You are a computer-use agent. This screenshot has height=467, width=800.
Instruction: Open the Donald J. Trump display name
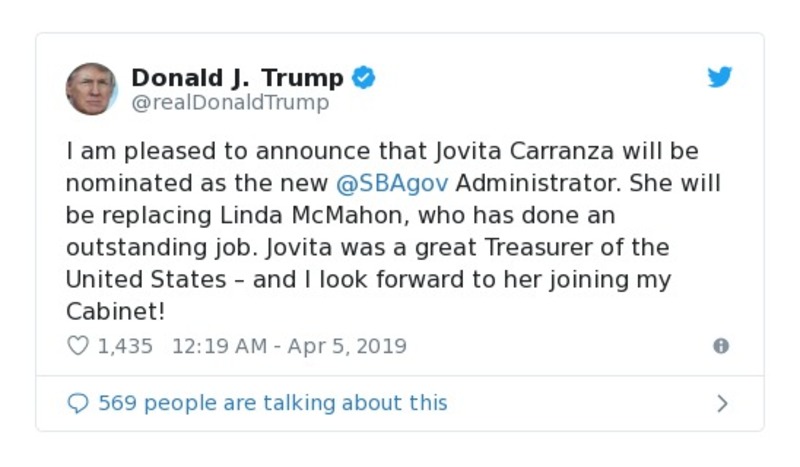coord(237,77)
